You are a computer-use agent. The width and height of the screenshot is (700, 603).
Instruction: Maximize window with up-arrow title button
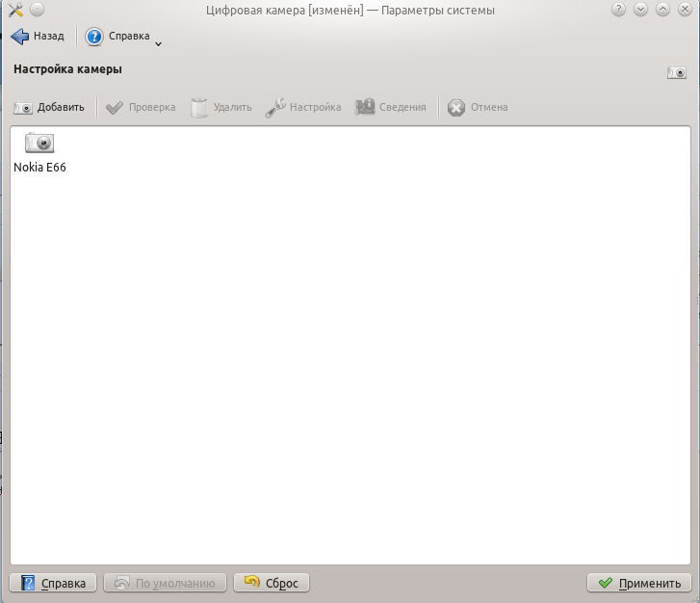point(663,10)
